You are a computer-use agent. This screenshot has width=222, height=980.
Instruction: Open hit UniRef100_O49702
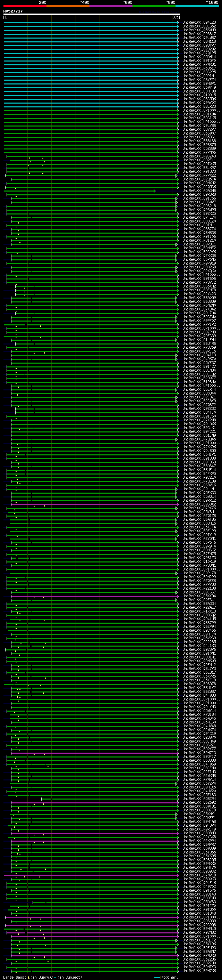tap(199, 886)
